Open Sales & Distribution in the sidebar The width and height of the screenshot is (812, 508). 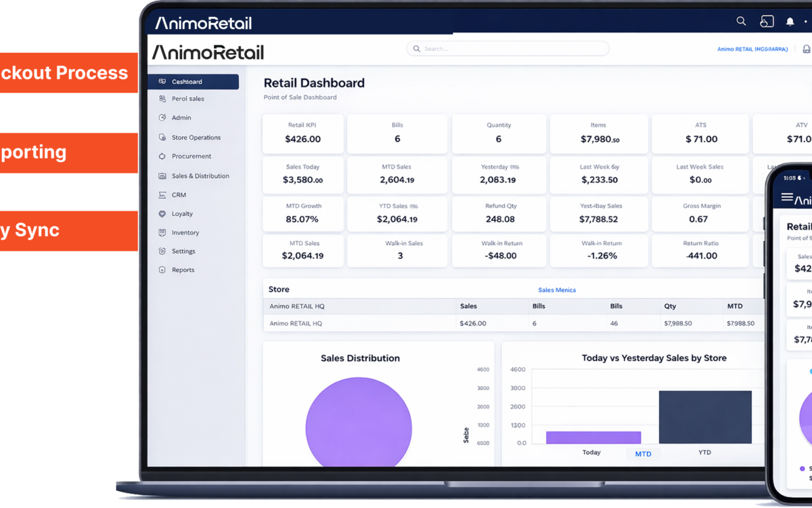pyautogui.click(x=200, y=176)
